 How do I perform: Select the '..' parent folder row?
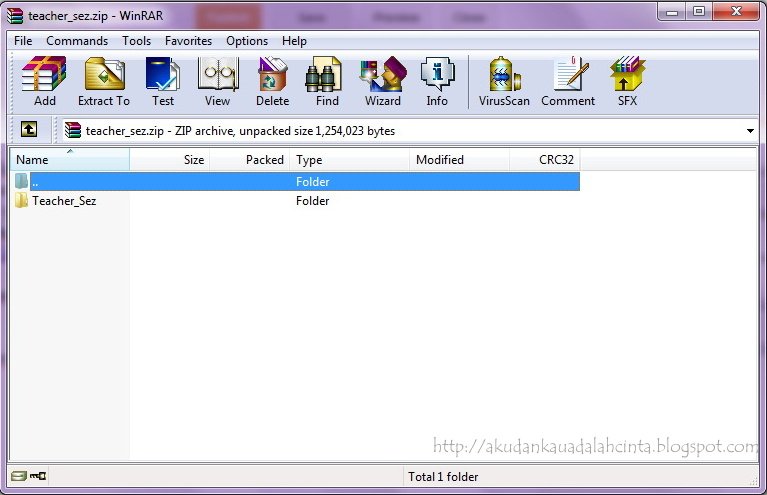[x=295, y=181]
